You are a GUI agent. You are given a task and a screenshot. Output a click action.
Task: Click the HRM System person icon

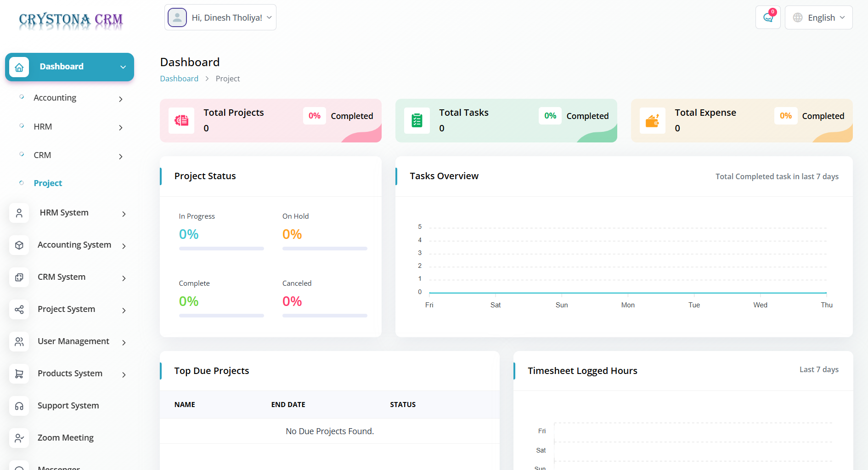[x=19, y=213]
